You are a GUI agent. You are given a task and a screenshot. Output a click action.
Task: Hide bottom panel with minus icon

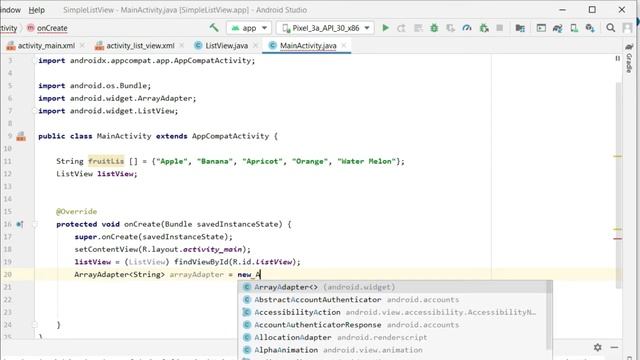615,347
